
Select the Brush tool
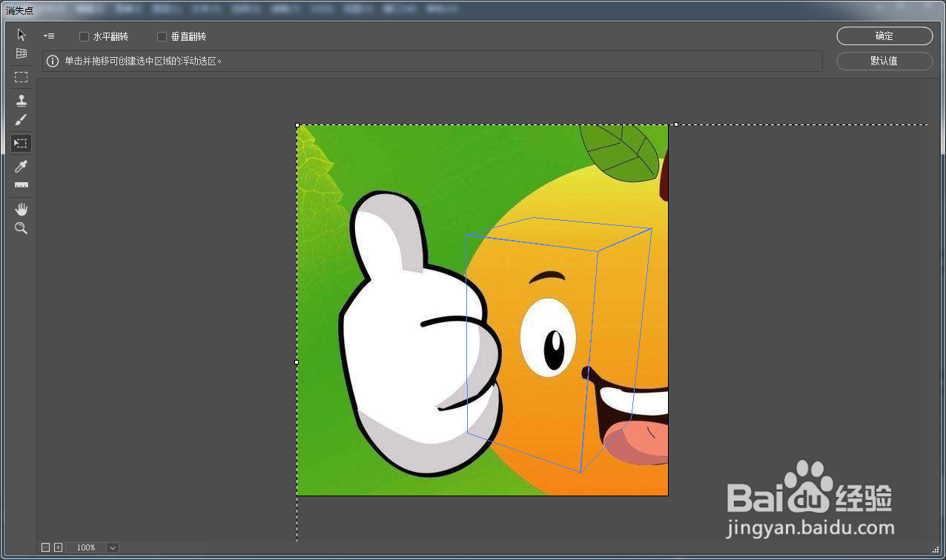click(21, 120)
